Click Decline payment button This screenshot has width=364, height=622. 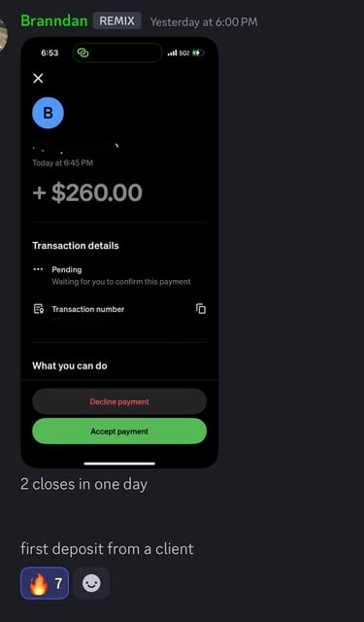coord(119,401)
